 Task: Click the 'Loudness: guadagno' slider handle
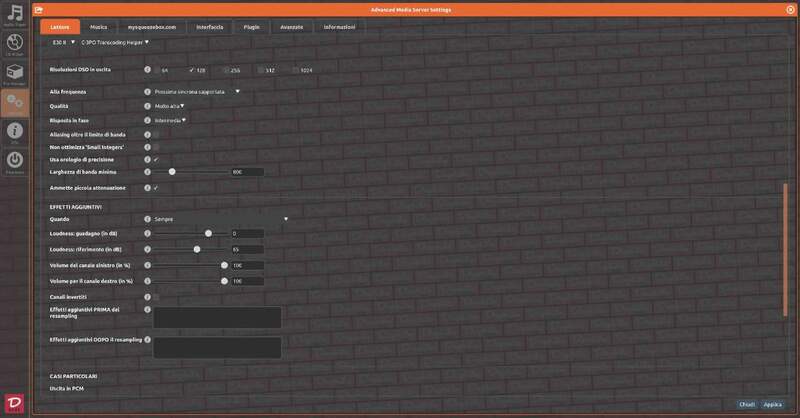click(x=208, y=233)
